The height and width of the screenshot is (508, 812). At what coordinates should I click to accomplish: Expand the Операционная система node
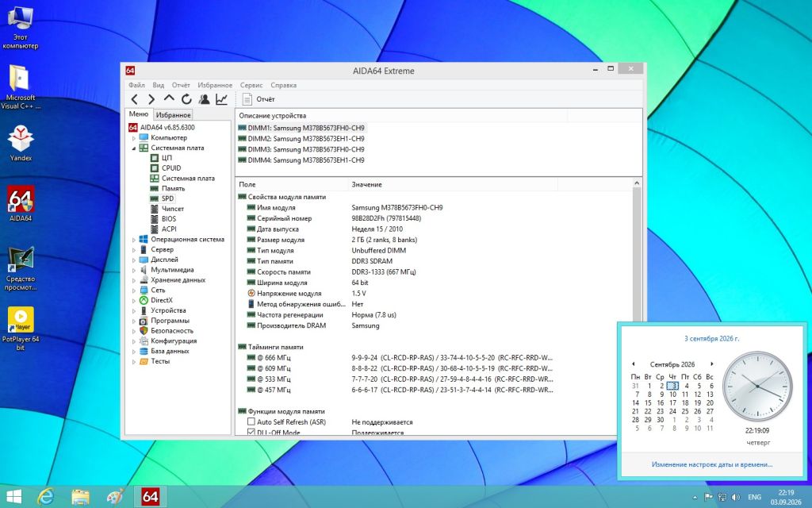coord(133,240)
